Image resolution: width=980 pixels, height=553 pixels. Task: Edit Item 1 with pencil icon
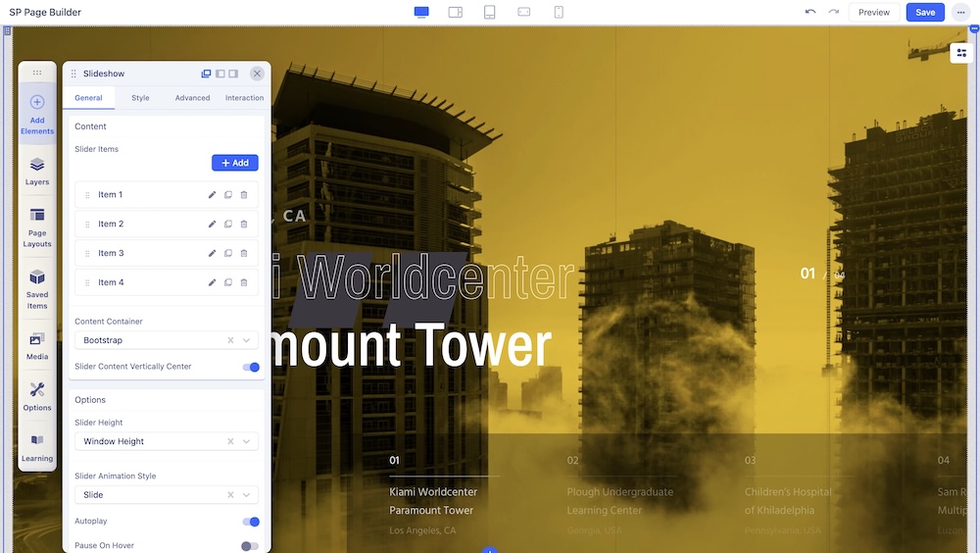tap(212, 194)
